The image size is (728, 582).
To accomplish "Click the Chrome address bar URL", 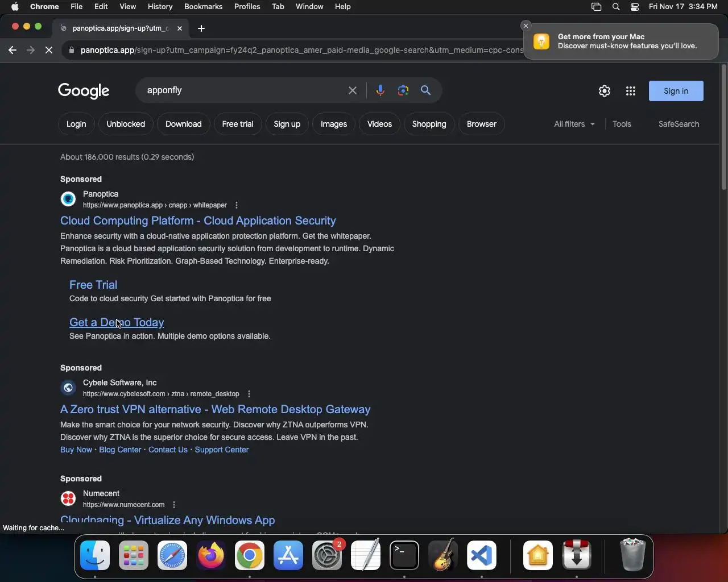I will click(301, 50).
